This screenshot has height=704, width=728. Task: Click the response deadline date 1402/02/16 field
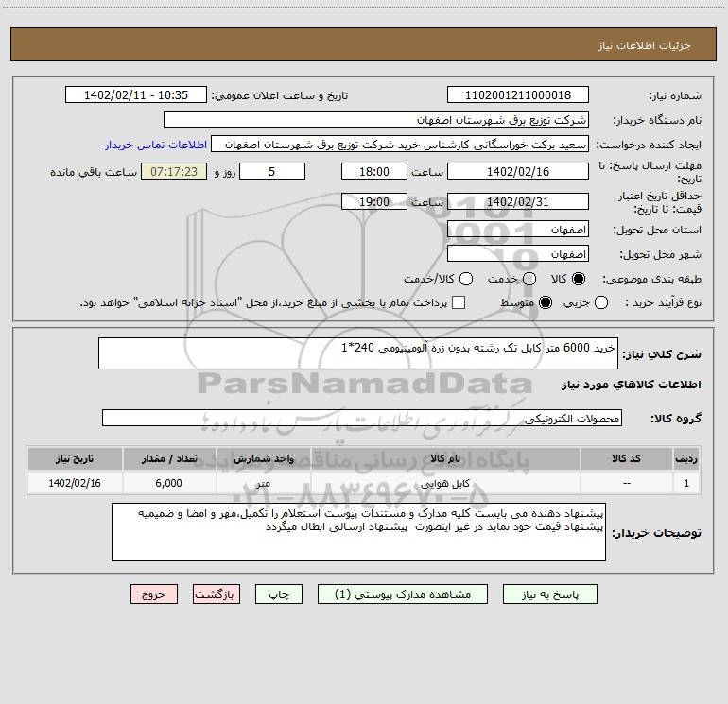pyautogui.click(x=518, y=171)
